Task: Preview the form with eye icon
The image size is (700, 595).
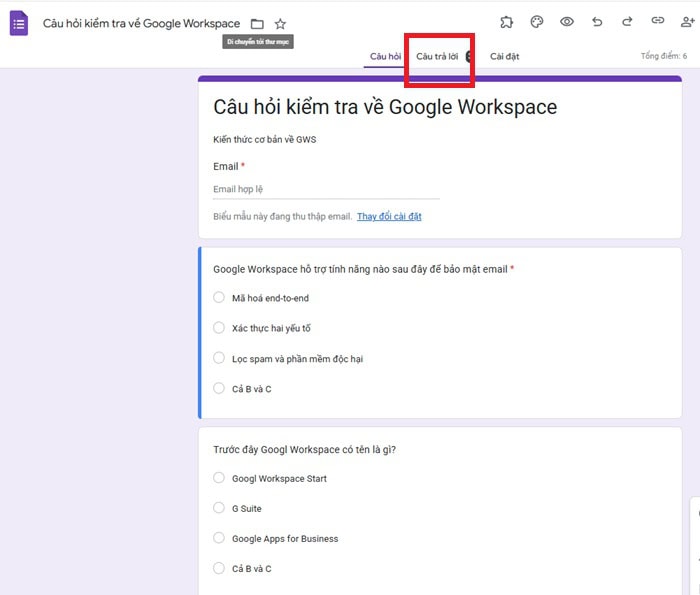Action: [567, 22]
